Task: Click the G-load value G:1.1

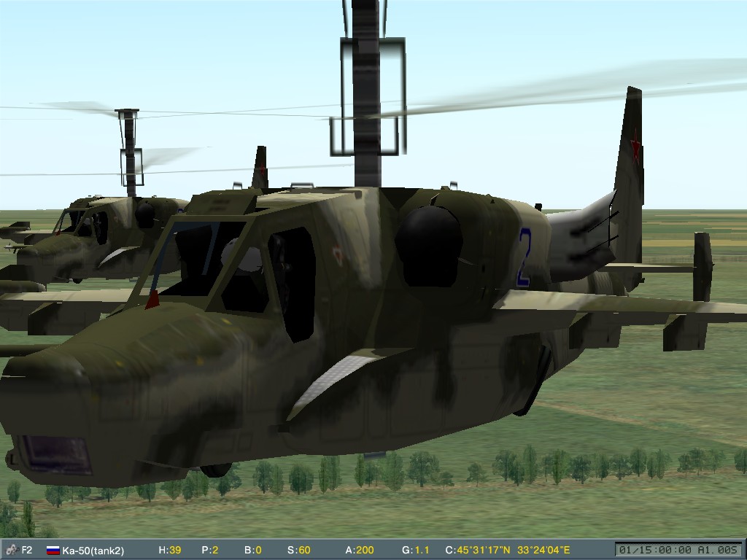Action: (x=415, y=550)
